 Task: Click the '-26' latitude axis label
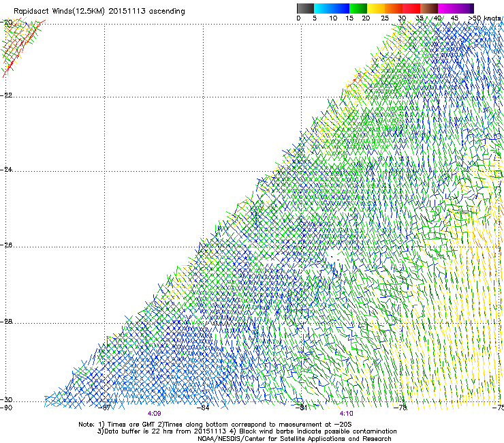[x=6, y=245]
